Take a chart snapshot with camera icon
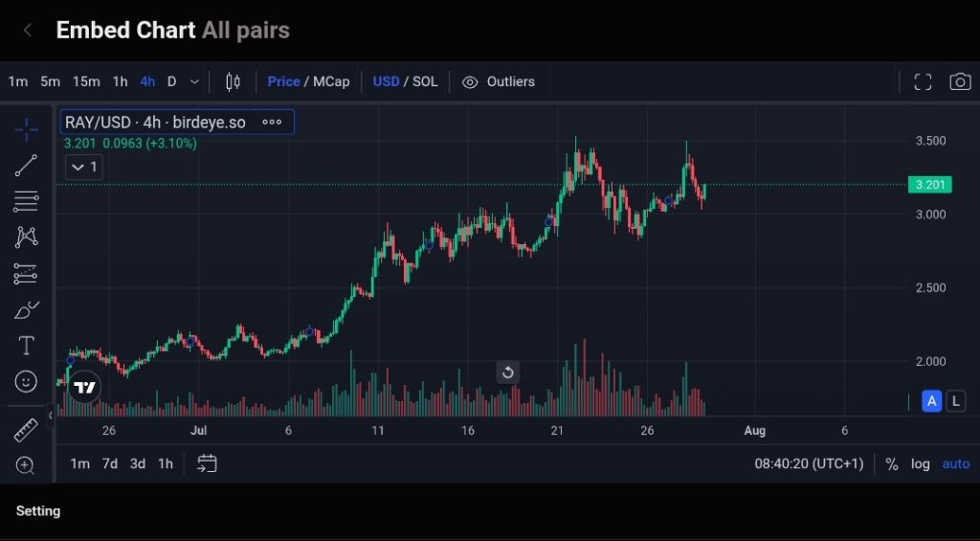980x541 pixels. [x=960, y=81]
